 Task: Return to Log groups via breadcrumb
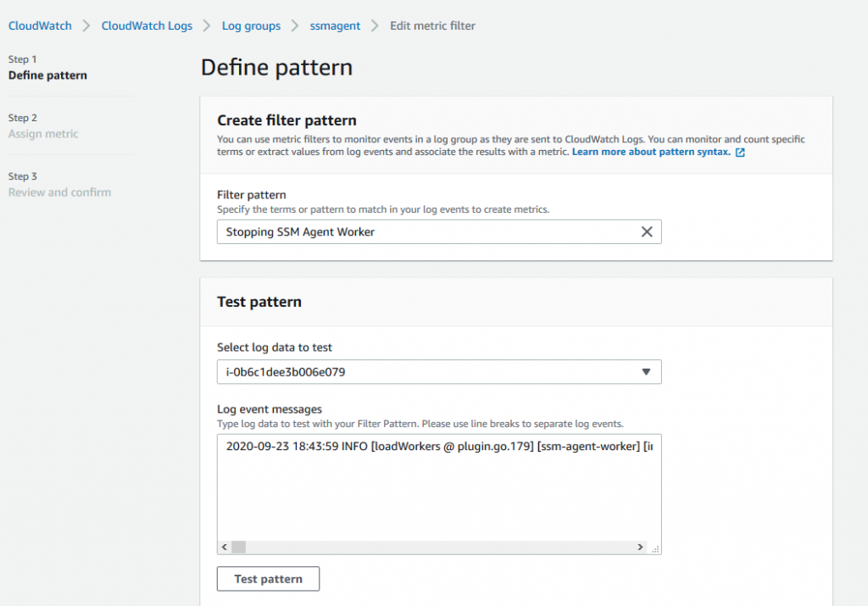(x=251, y=25)
